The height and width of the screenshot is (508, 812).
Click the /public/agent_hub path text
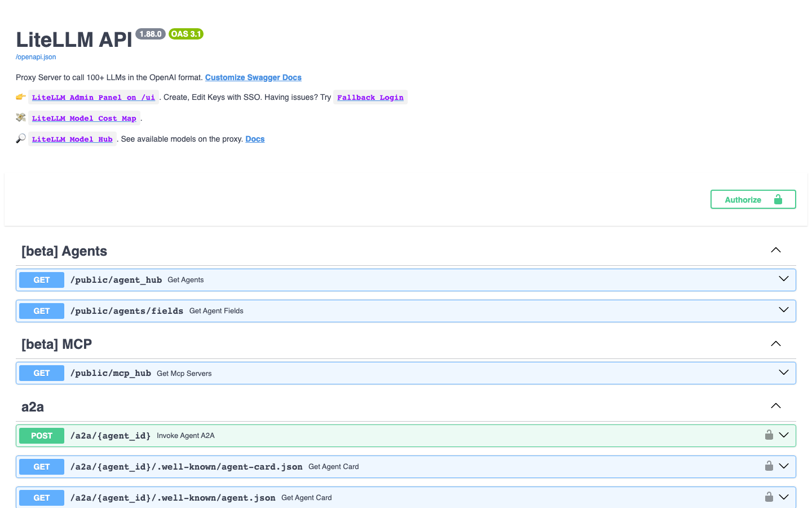click(x=116, y=280)
